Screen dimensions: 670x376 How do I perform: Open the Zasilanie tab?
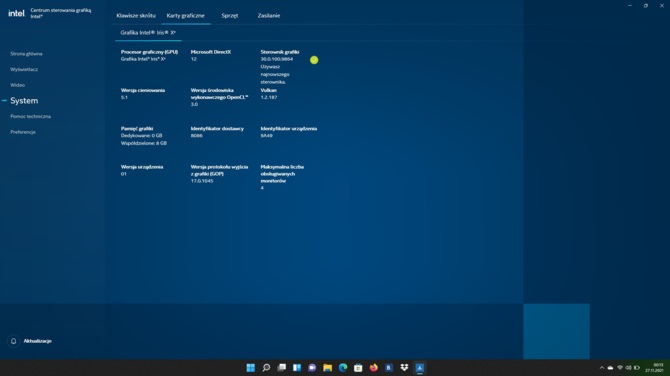268,15
